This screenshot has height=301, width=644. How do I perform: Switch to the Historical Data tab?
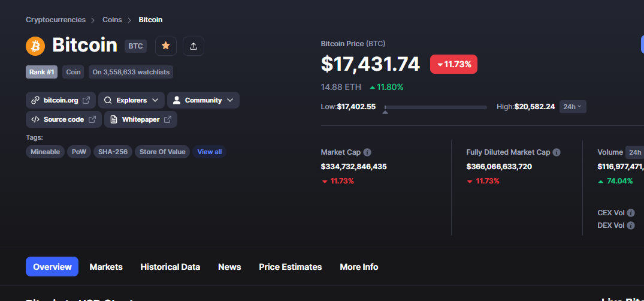[170, 267]
